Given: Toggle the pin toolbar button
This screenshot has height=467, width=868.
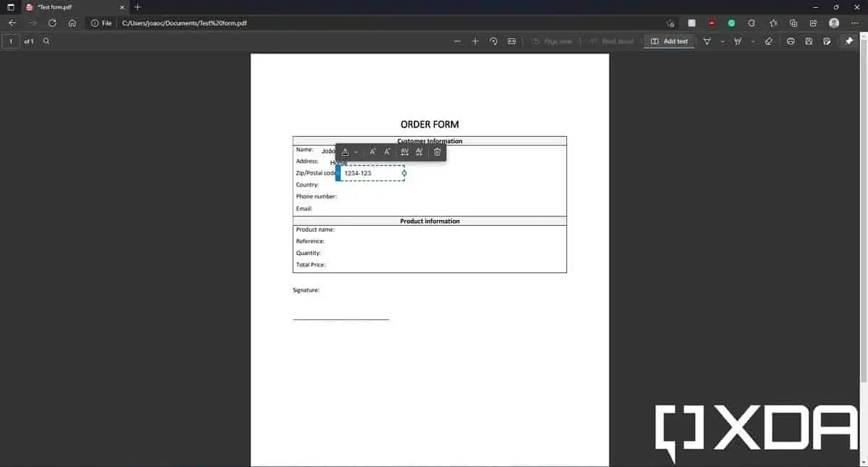Looking at the screenshot, I should pyautogui.click(x=849, y=41).
